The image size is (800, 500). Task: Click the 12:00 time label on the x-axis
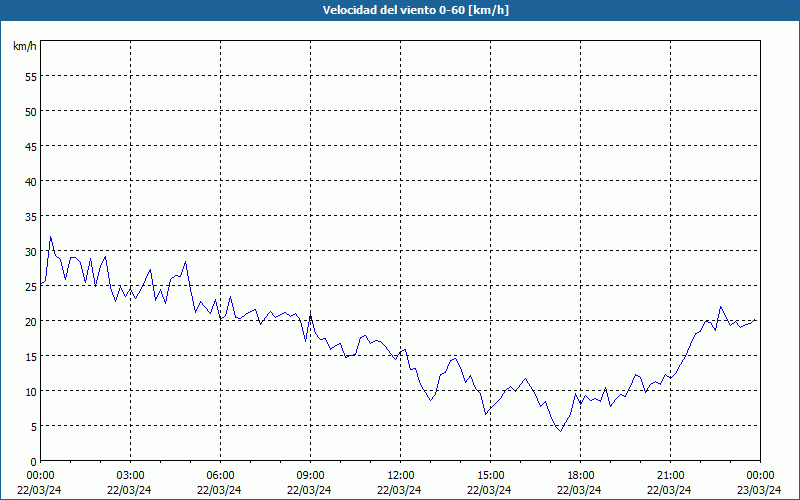tap(401, 476)
